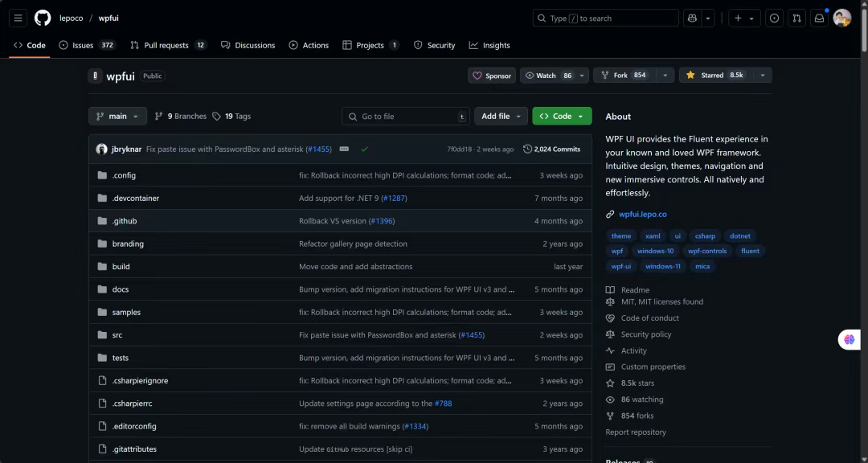Switch to the Code tab
Image resolution: width=868 pixels, height=463 pixels.
point(30,45)
